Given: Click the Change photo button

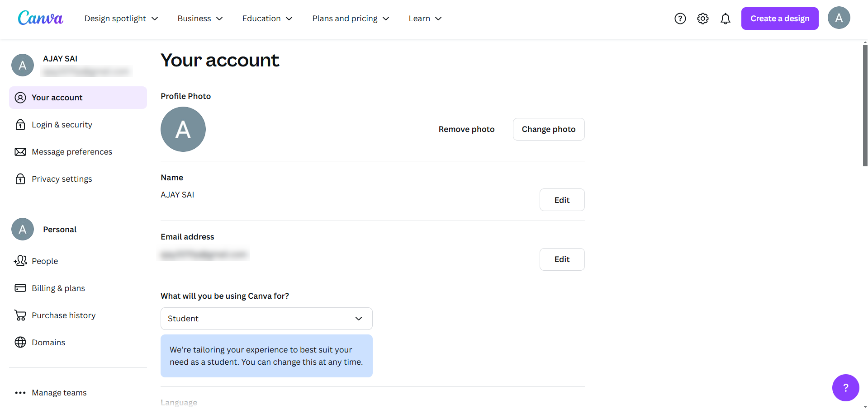Looking at the screenshot, I should coord(548,129).
